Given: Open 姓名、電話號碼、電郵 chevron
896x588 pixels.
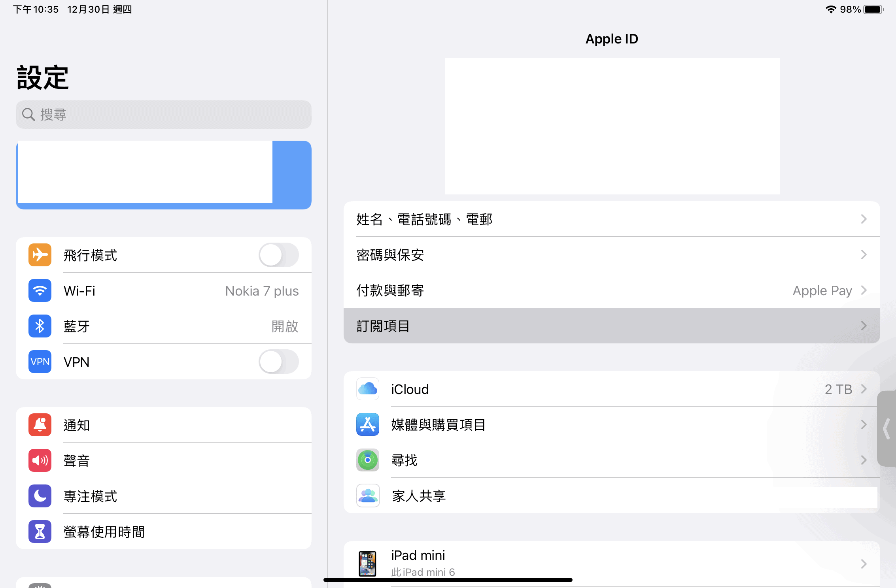Looking at the screenshot, I should pos(864,219).
